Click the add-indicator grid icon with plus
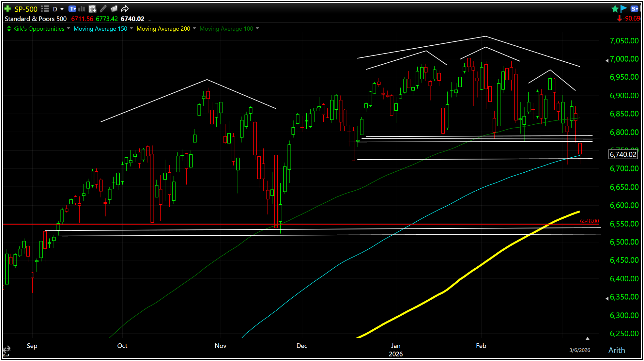Viewport: 644px width, 361px height. point(92,9)
